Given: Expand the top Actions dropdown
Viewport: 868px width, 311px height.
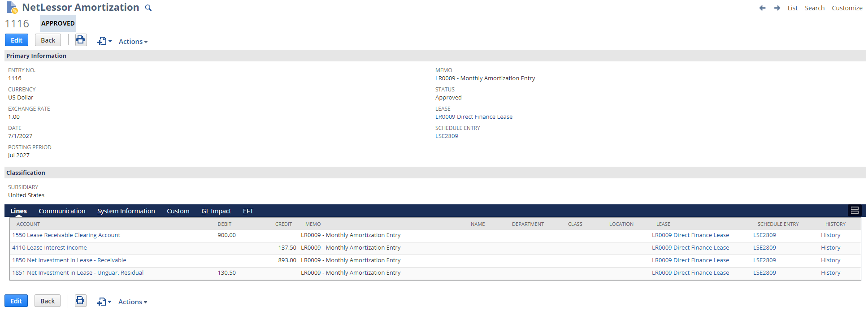Looking at the screenshot, I should [133, 42].
